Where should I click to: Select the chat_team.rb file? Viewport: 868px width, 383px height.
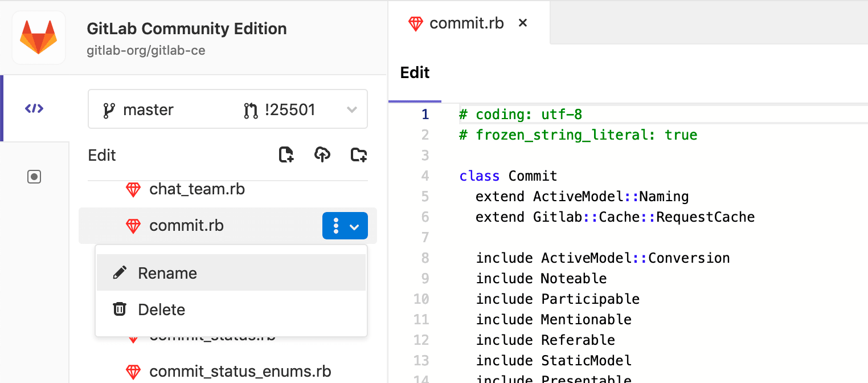196,189
